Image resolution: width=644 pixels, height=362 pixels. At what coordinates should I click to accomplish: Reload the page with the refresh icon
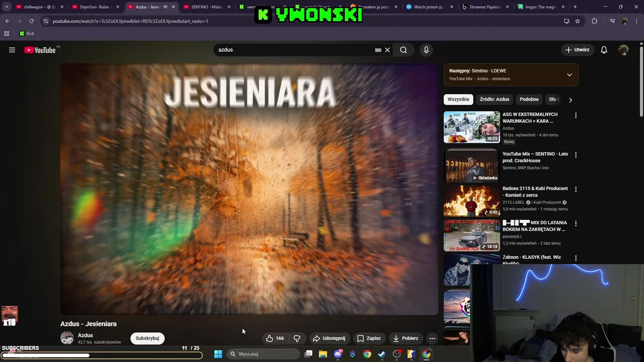click(x=31, y=21)
